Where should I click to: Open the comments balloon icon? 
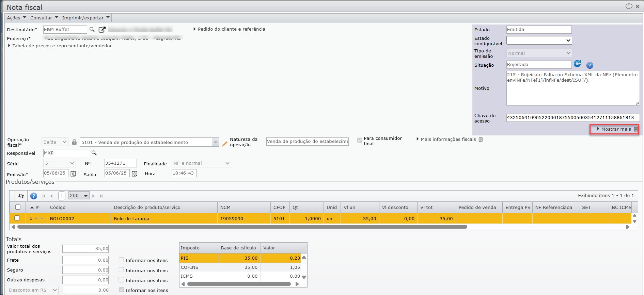629,6
